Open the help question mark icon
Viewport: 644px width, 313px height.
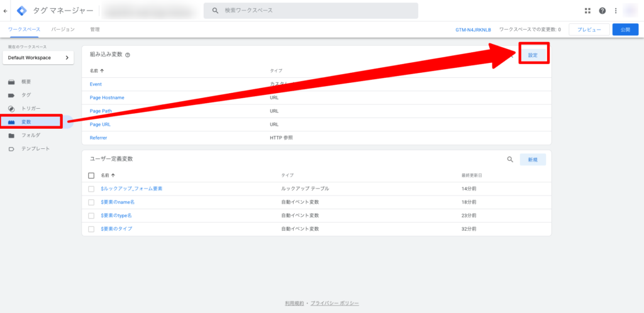click(602, 11)
